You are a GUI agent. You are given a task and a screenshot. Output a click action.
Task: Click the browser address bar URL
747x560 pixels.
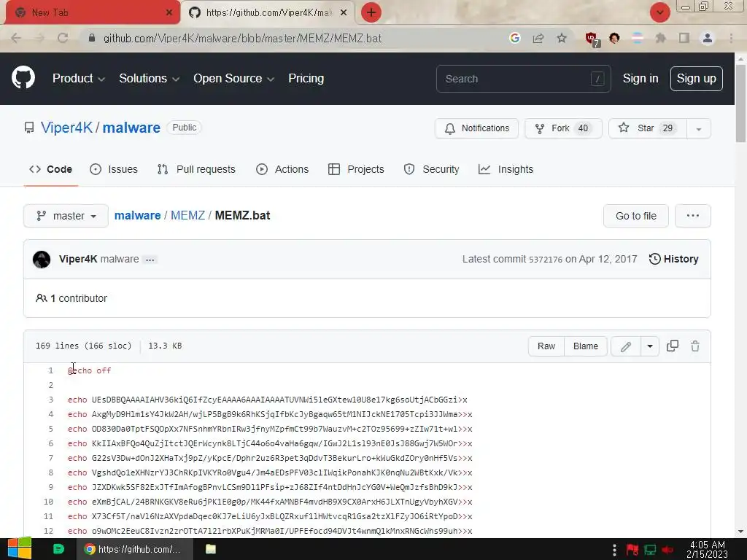click(242, 38)
